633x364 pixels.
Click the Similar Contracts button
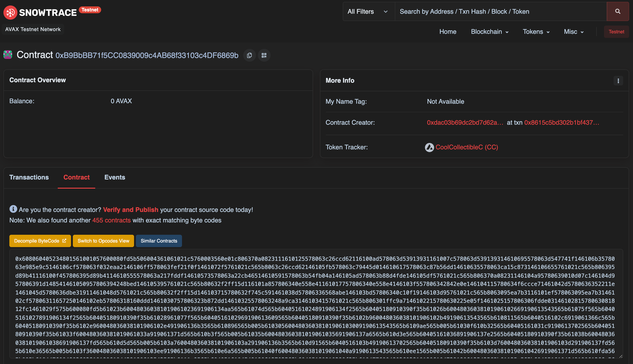coord(159,241)
